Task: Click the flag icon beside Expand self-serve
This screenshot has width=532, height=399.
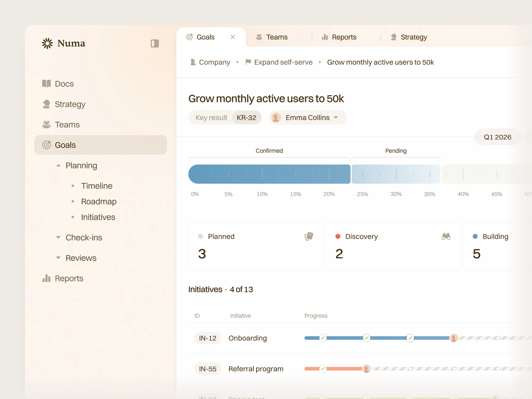Action: tap(248, 62)
